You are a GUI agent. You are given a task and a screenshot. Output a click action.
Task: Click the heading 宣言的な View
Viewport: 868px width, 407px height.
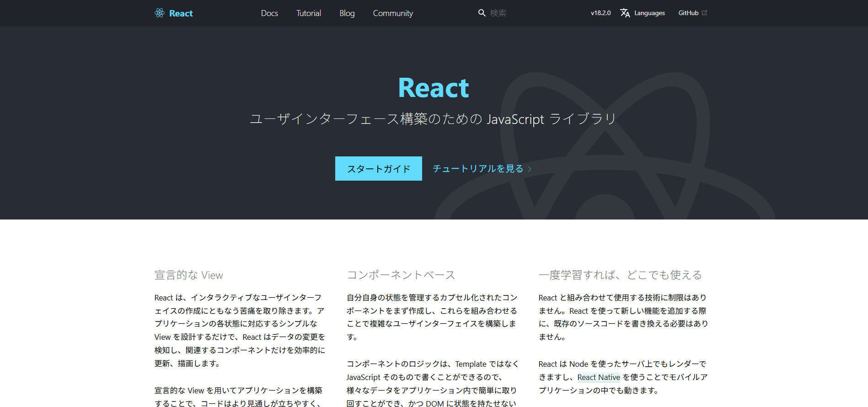coord(189,275)
